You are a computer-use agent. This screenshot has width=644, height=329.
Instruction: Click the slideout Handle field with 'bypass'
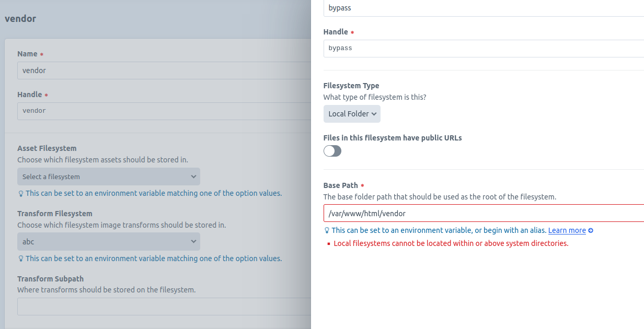point(484,49)
